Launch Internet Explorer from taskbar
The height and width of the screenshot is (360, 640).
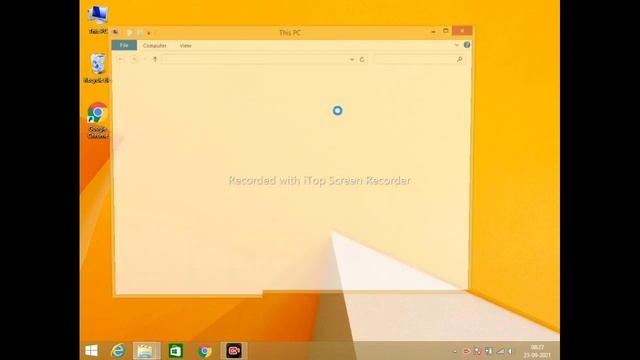(118, 351)
